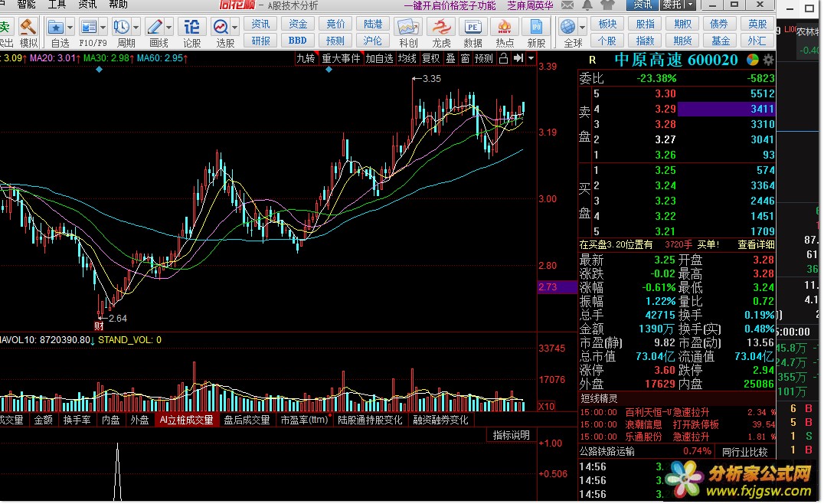The width and height of the screenshot is (824, 504).
Task: Open the 自选 watchlist star icon
Action: (x=56, y=27)
